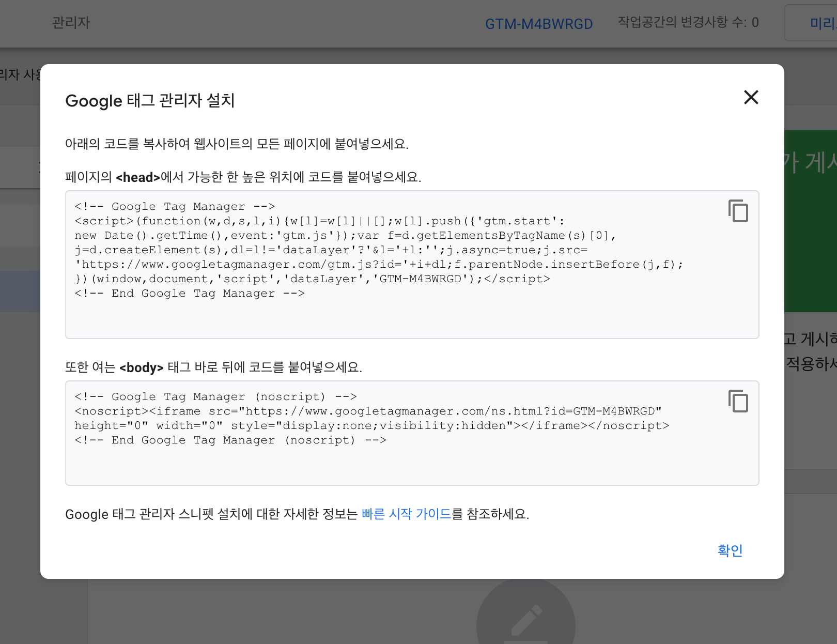Click inside the head snippet code box
The height and width of the screenshot is (644, 837).
[362, 248]
